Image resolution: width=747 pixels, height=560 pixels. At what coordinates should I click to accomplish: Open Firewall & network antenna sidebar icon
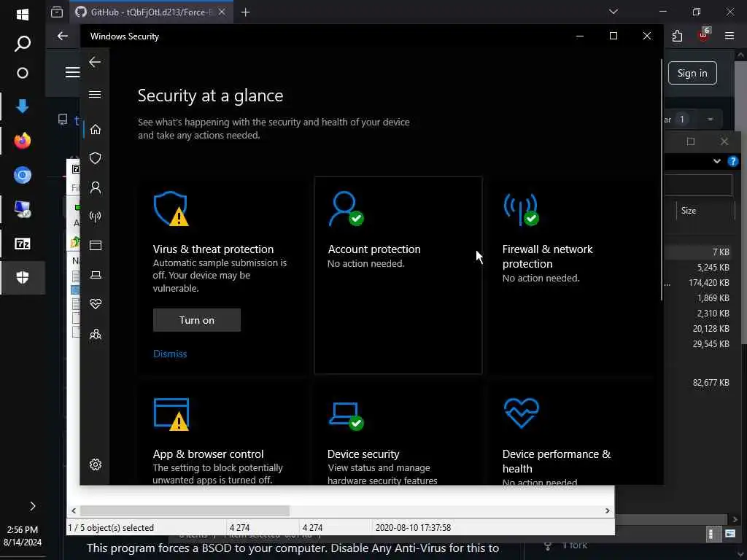coord(96,217)
